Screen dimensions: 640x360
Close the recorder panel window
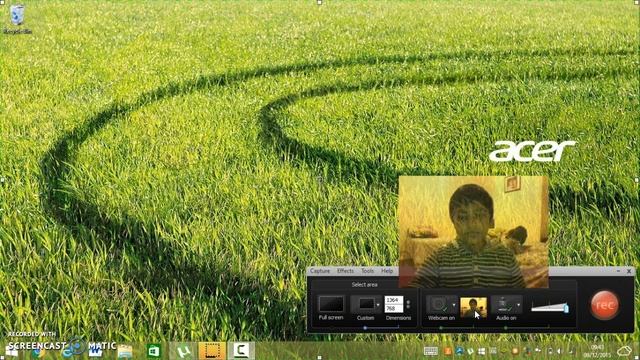point(629,271)
